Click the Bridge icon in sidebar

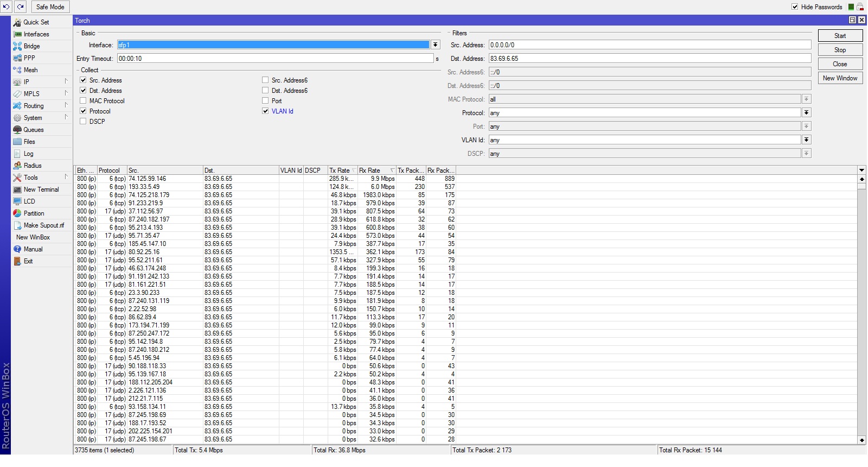coord(17,46)
